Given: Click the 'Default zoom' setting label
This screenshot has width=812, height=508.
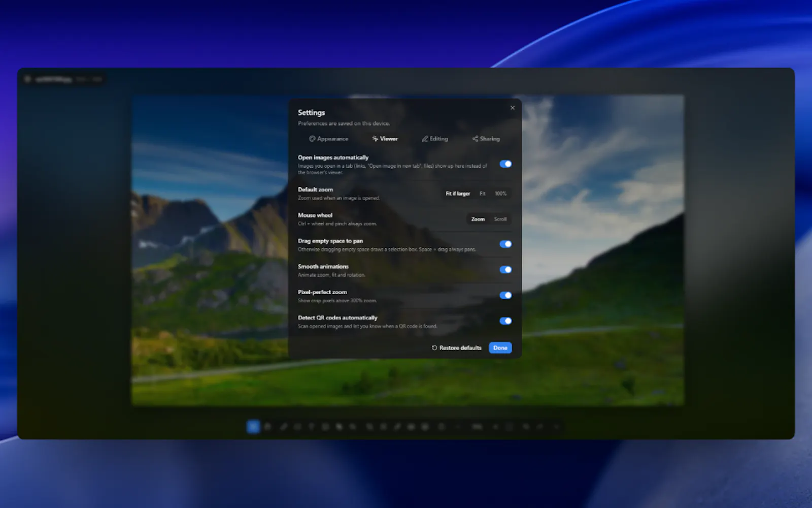Looking at the screenshot, I should (x=315, y=189).
